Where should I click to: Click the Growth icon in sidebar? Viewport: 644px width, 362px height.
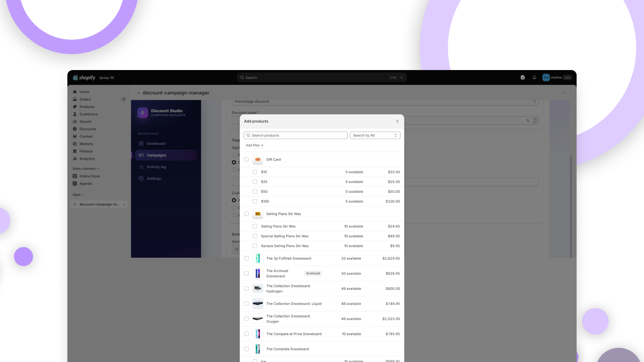click(75, 122)
